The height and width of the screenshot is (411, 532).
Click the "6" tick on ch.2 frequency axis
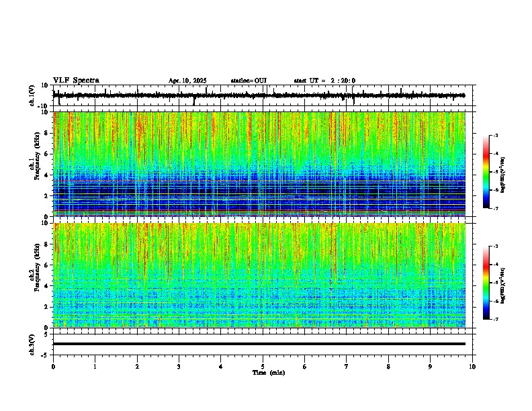click(47, 265)
